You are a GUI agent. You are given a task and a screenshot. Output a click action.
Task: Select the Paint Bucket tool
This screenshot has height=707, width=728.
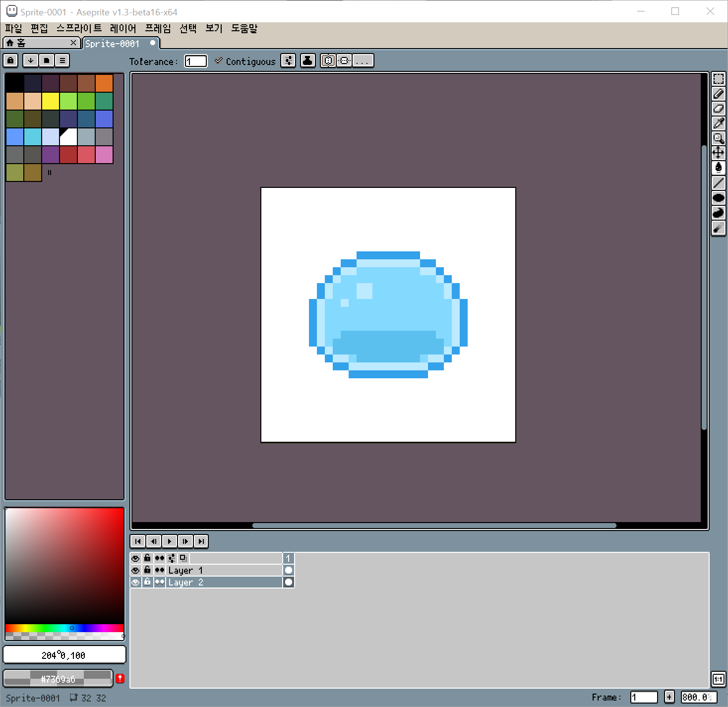(718, 168)
